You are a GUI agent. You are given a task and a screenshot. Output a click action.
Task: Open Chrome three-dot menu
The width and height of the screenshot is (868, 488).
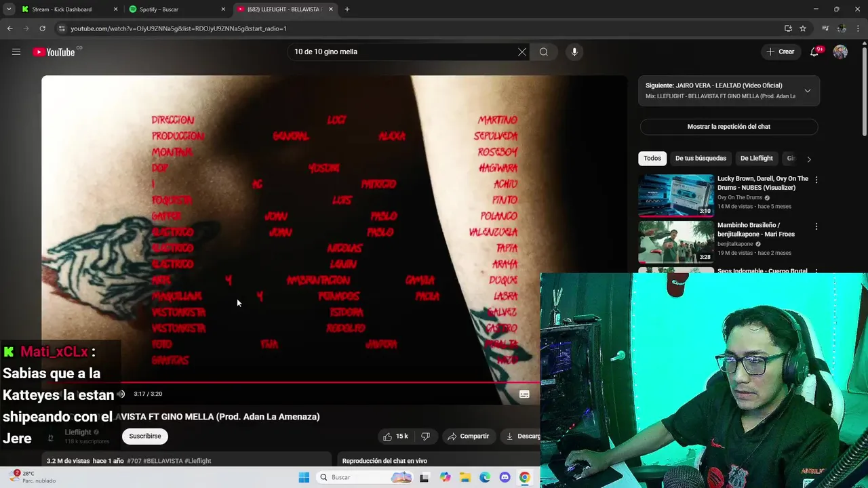pos(859,28)
